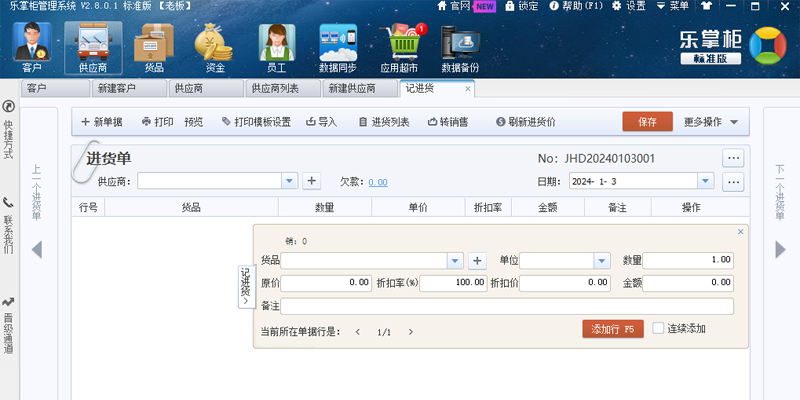The height and width of the screenshot is (400, 800).
Task: Add new supplier with plus button
Action: click(x=312, y=181)
